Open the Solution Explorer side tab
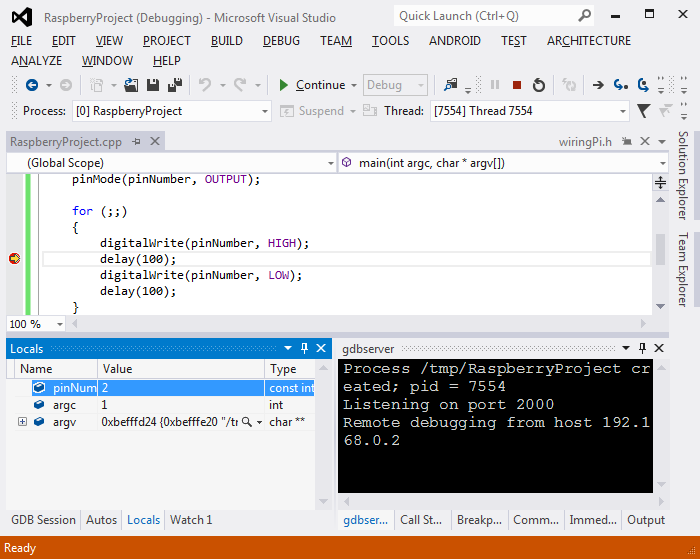Viewport: 700px width, 559px height. [x=683, y=175]
